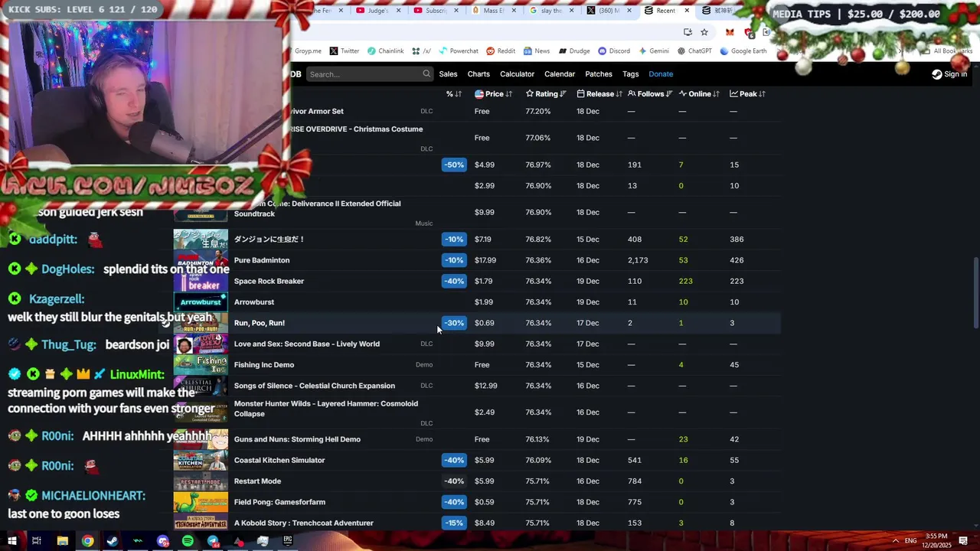Click the Donate link
This screenshot has width=980, height=551.
[x=661, y=74]
